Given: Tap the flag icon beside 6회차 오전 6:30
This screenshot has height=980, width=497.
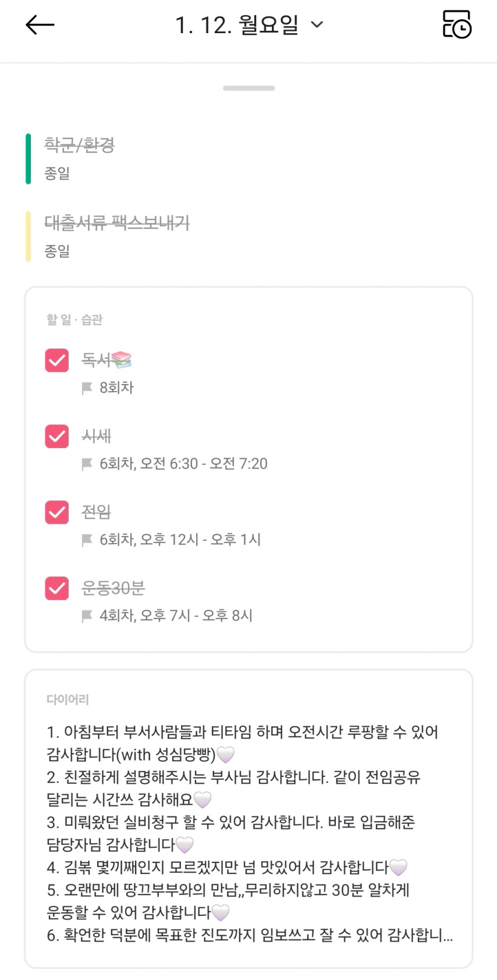Looking at the screenshot, I should pyautogui.click(x=87, y=464).
